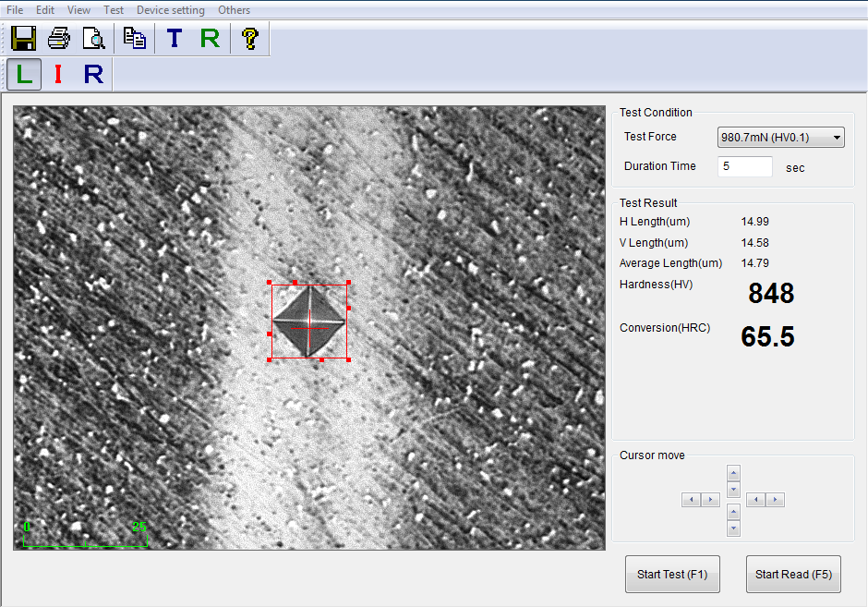Image resolution: width=868 pixels, height=607 pixels.
Task: Toggle the red I mode button
Action: [x=58, y=74]
